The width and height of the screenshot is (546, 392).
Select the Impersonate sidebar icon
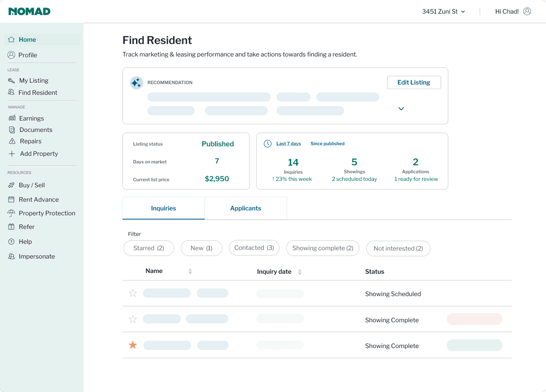[x=12, y=256]
